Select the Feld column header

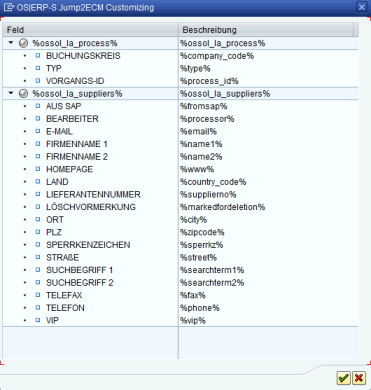coord(90,30)
